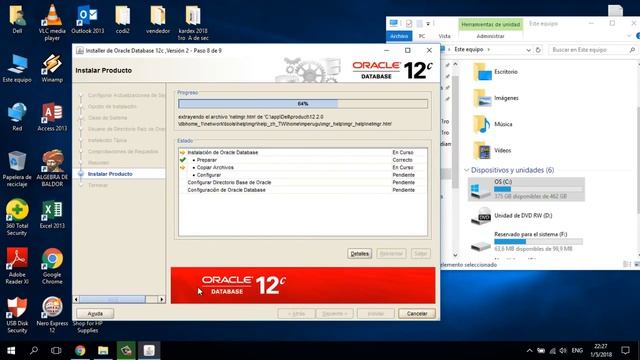Select Copiar Archivos status row
Viewport: 640px width, 360px height.
pyautogui.click(x=303, y=167)
